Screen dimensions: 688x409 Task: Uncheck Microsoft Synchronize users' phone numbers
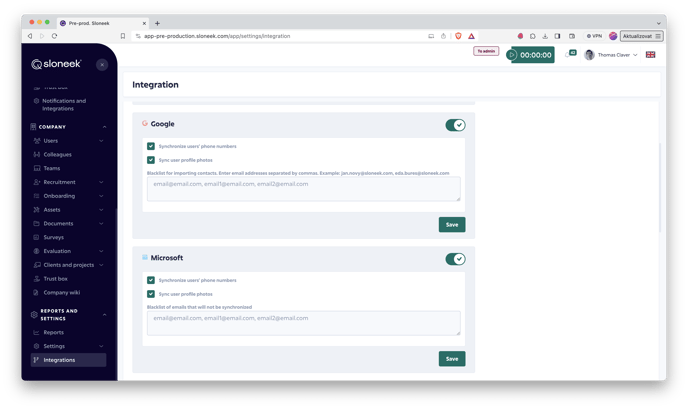pyautogui.click(x=151, y=280)
